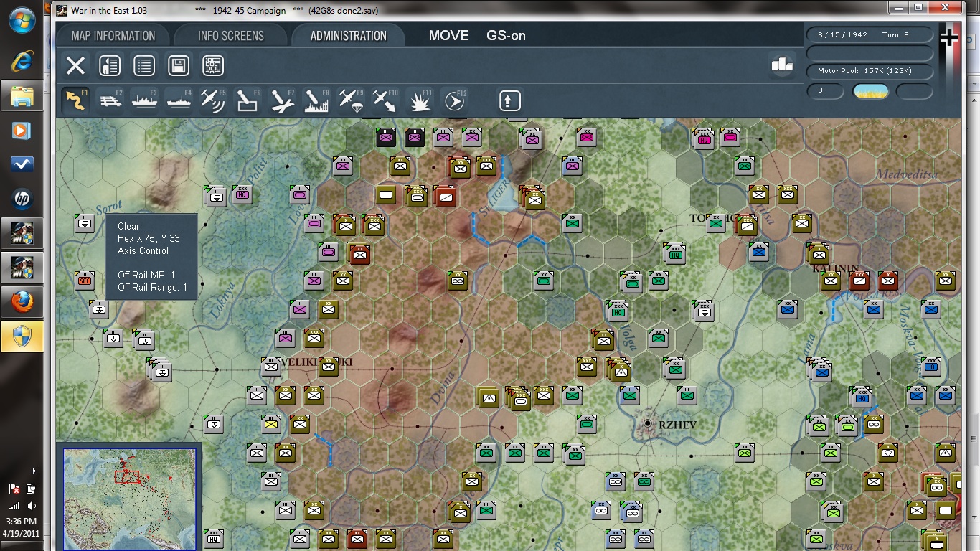Screen dimensions: 980x551
Task: Click the taskbar clock showing 3:36 PM
Action: point(22,522)
